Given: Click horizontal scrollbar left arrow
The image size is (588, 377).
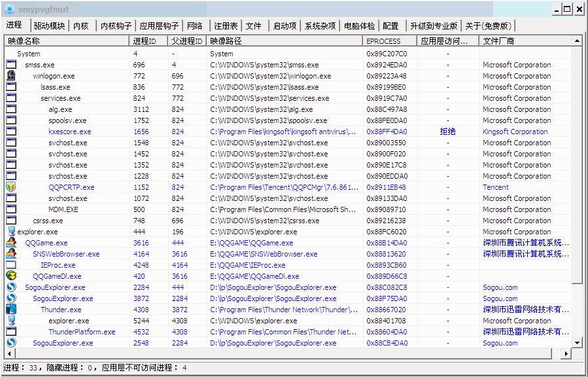Looking at the screenshot, I should (x=9, y=353).
